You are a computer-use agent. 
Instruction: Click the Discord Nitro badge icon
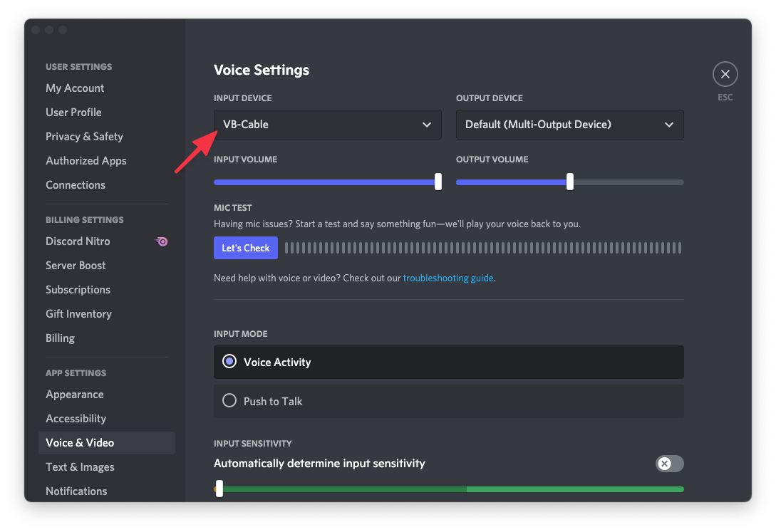tap(162, 241)
